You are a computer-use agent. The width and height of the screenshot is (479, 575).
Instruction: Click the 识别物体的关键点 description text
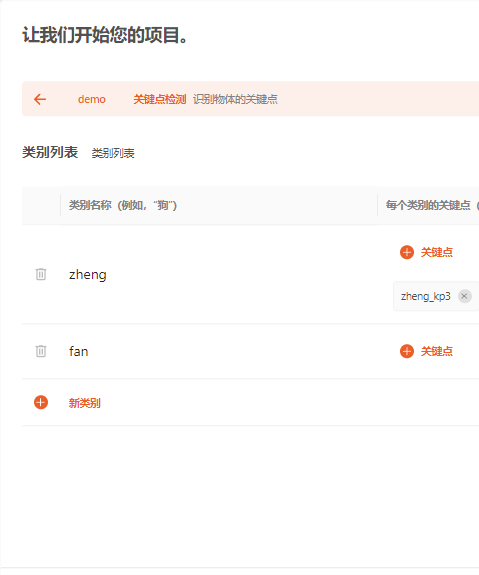pos(235,99)
